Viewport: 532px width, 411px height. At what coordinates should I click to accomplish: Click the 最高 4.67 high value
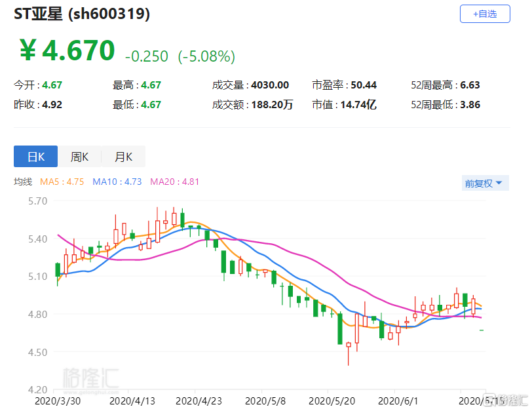pos(137,85)
